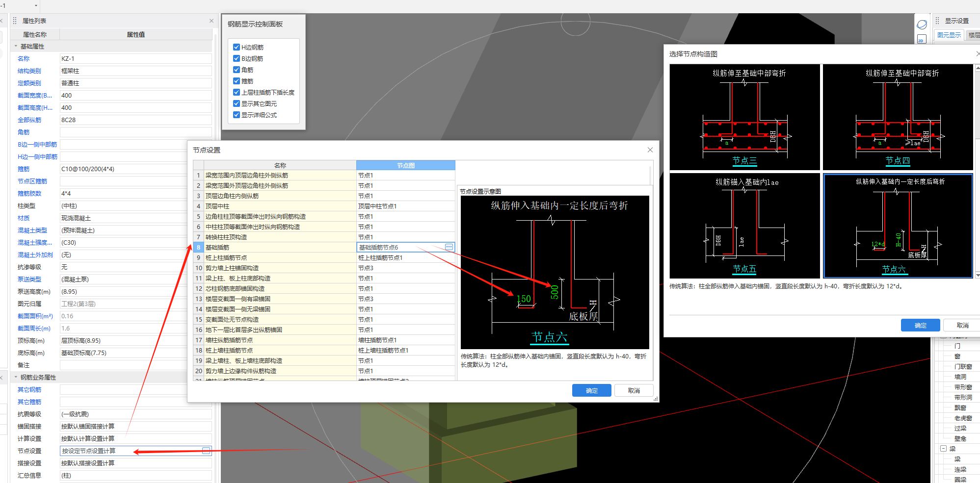Image resolution: width=980 pixels, height=483 pixels.
Task: Select the 节点六 construction thumbnail
Action: [x=898, y=226]
